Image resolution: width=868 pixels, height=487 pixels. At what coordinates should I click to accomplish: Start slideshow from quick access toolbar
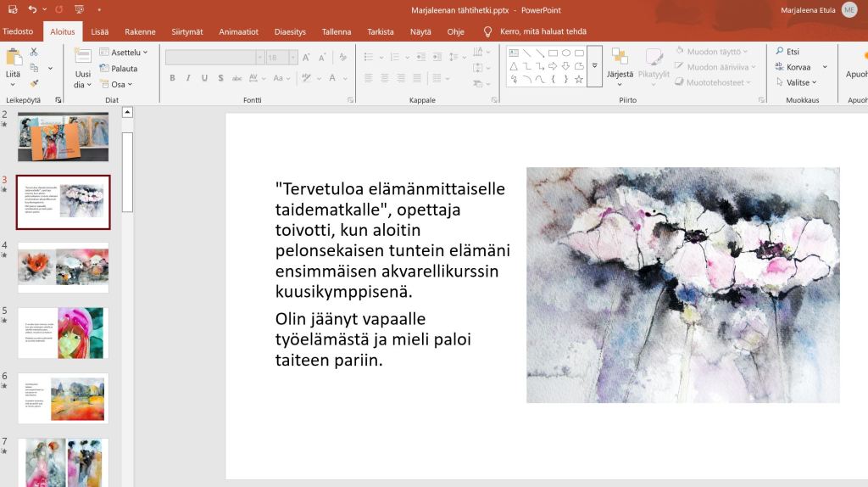(x=79, y=9)
